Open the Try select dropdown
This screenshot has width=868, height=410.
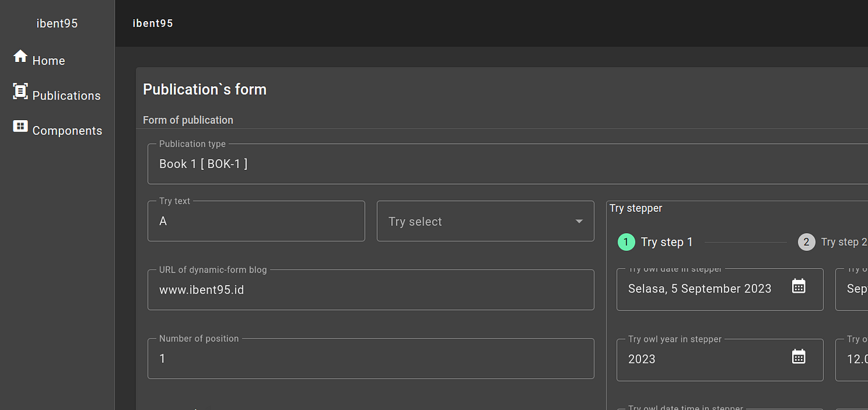pyautogui.click(x=486, y=221)
